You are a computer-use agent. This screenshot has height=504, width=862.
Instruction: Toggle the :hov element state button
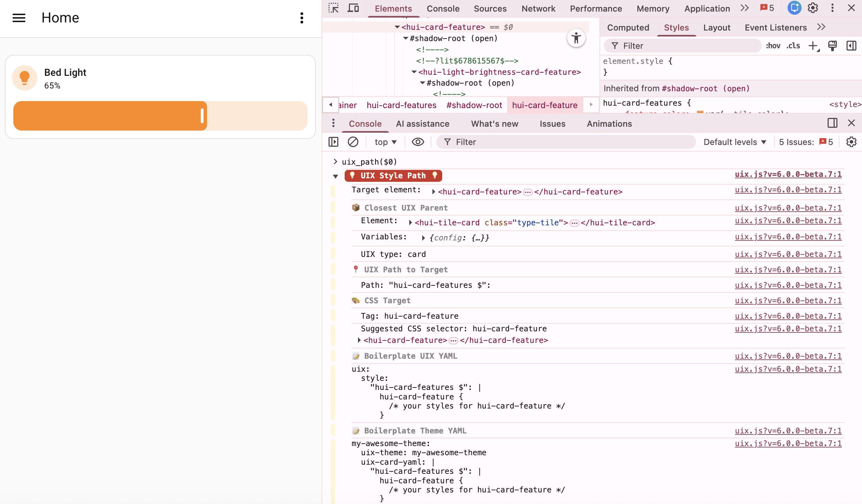click(x=773, y=46)
